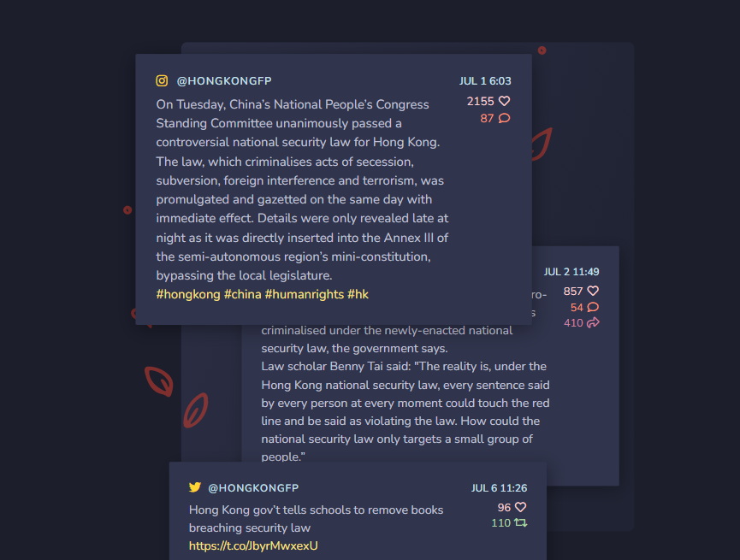Click the @HONGKONGFP handle on the tweet
This screenshot has width=740, height=560.
point(253,488)
